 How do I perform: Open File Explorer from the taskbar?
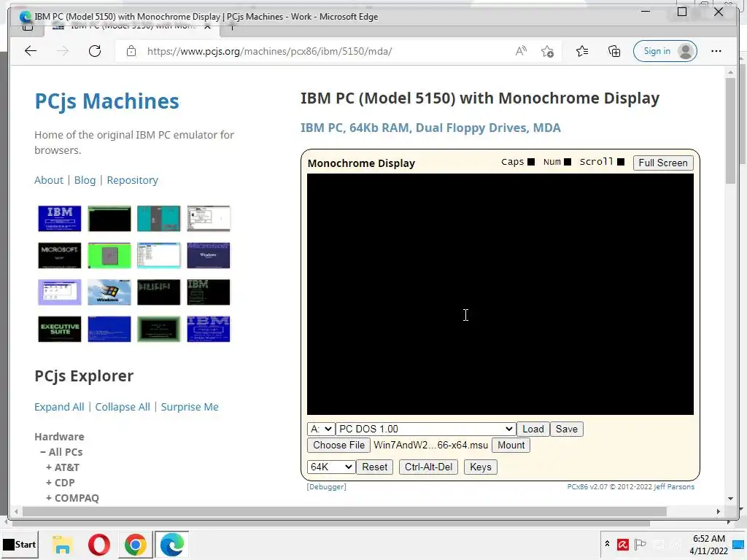pos(63,544)
